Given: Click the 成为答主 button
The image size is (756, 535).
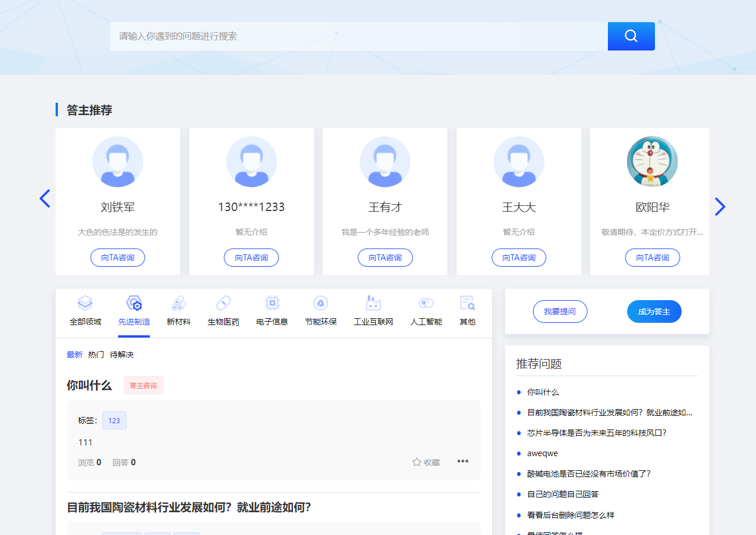Looking at the screenshot, I should (x=654, y=311).
